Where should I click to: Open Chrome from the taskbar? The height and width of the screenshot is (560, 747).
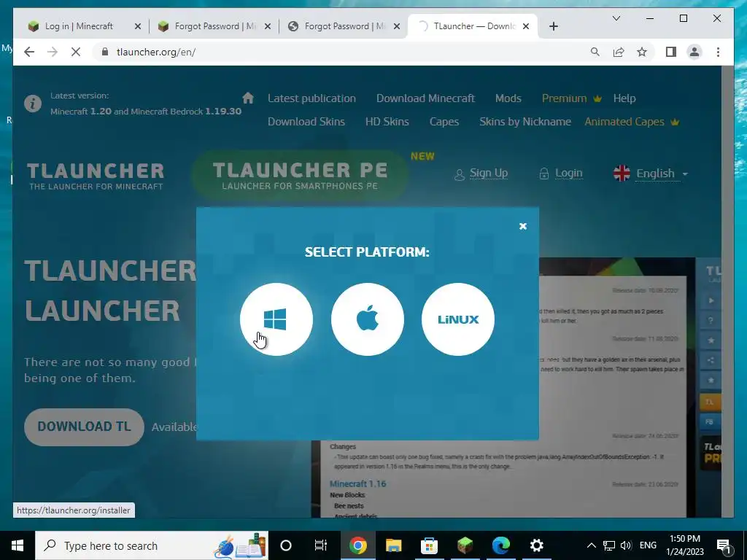[x=357, y=545]
